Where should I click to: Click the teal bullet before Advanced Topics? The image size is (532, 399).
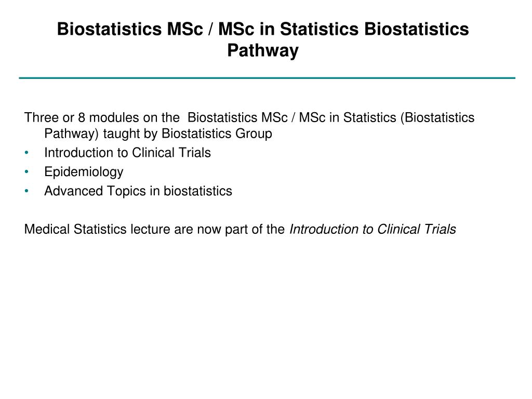26,191
